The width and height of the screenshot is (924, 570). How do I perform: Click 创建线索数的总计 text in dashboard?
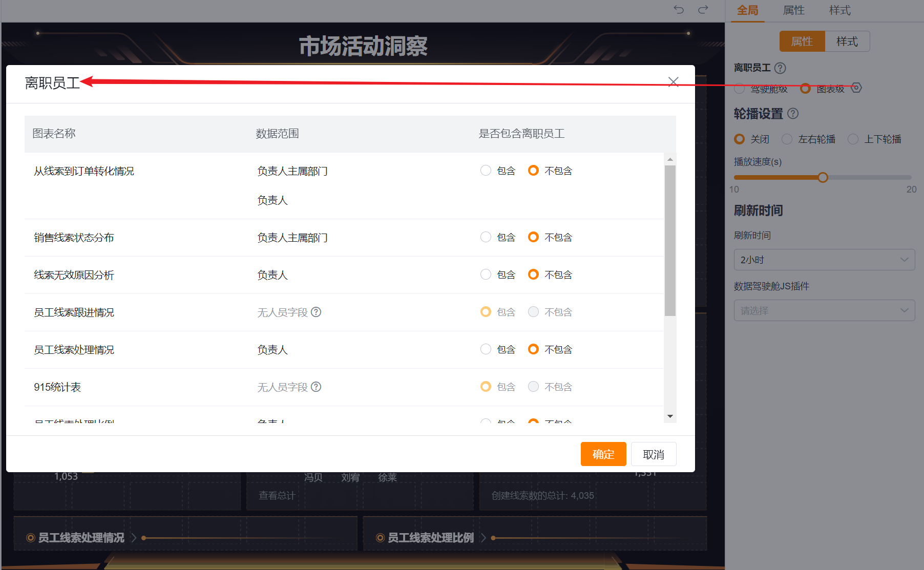pos(543,495)
